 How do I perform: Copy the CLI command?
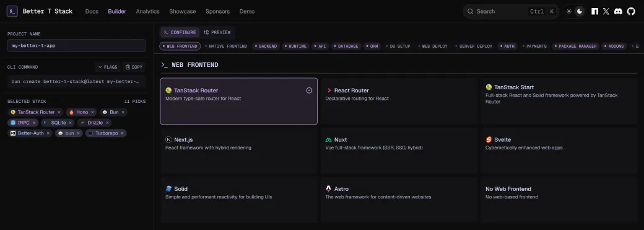134,67
